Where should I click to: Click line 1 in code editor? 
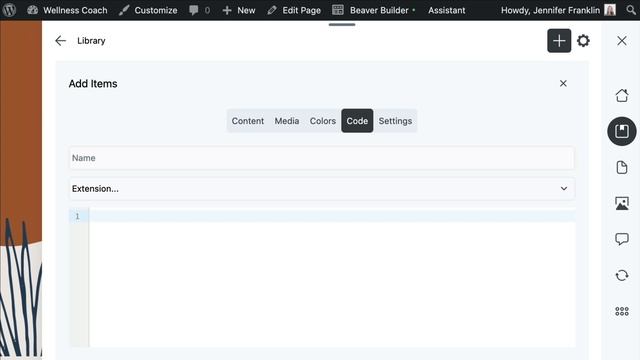[332, 216]
